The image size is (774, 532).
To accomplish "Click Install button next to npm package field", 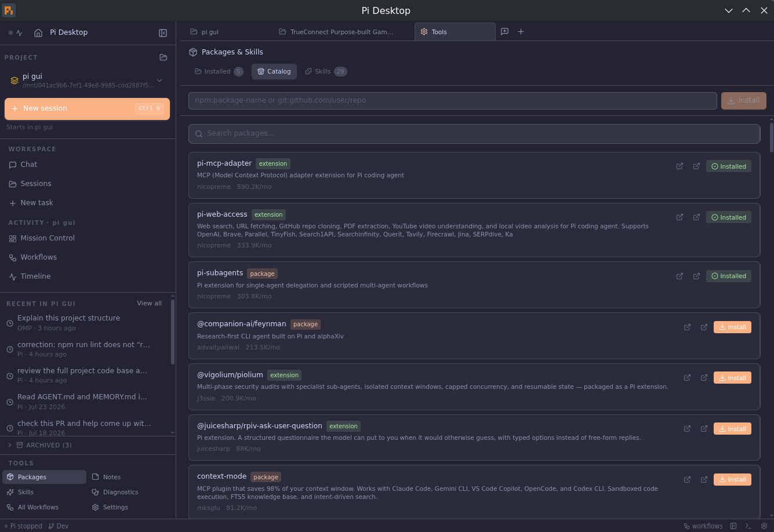I will point(744,100).
